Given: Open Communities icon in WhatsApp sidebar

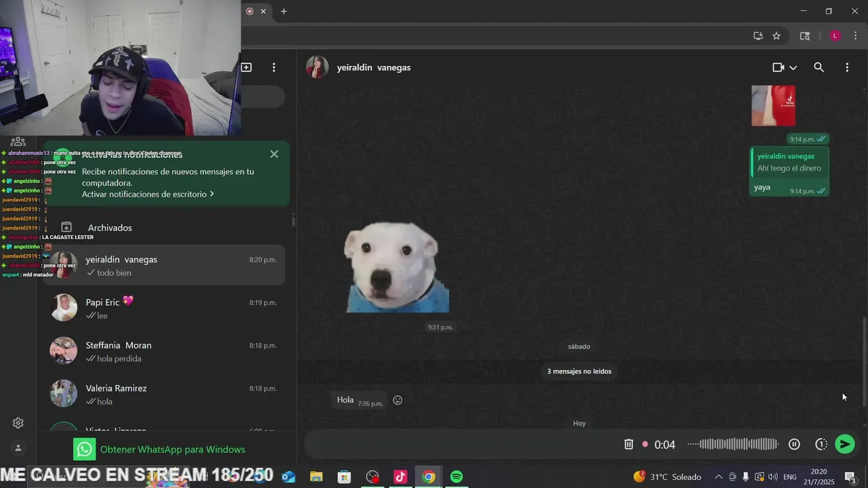Looking at the screenshot, I should pos(18,142).
